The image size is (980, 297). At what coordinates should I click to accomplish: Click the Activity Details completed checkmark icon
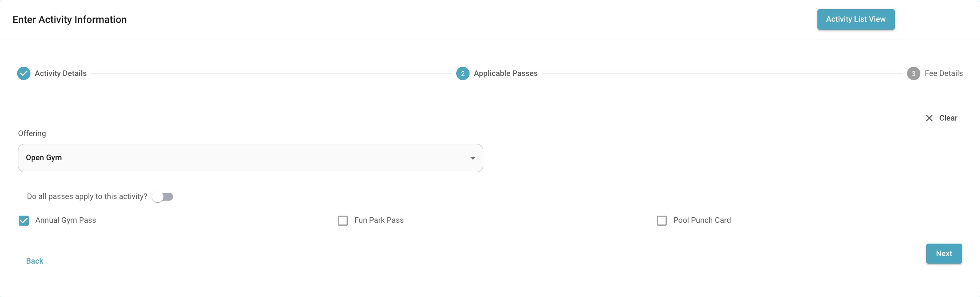pos(24,73)
